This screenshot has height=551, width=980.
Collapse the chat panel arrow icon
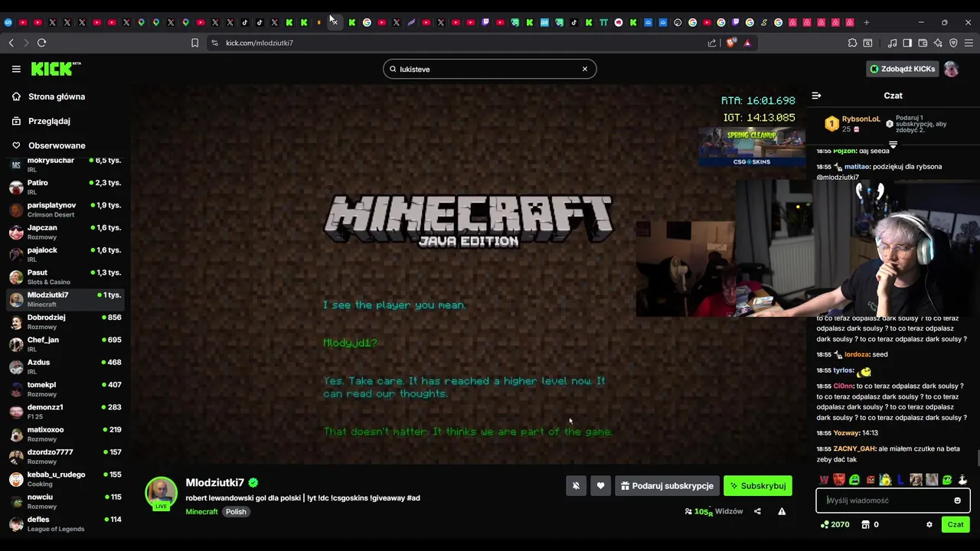point(816,96)
